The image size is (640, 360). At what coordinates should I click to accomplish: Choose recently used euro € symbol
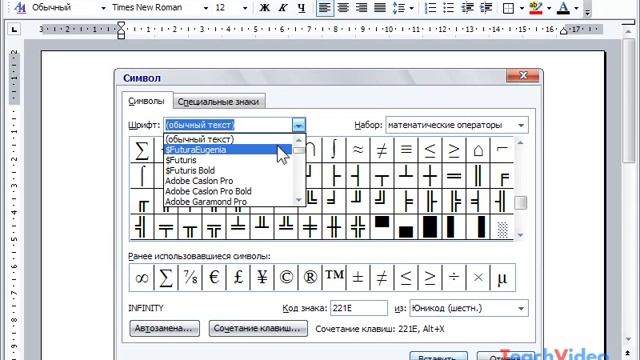[x=214, y=278]
